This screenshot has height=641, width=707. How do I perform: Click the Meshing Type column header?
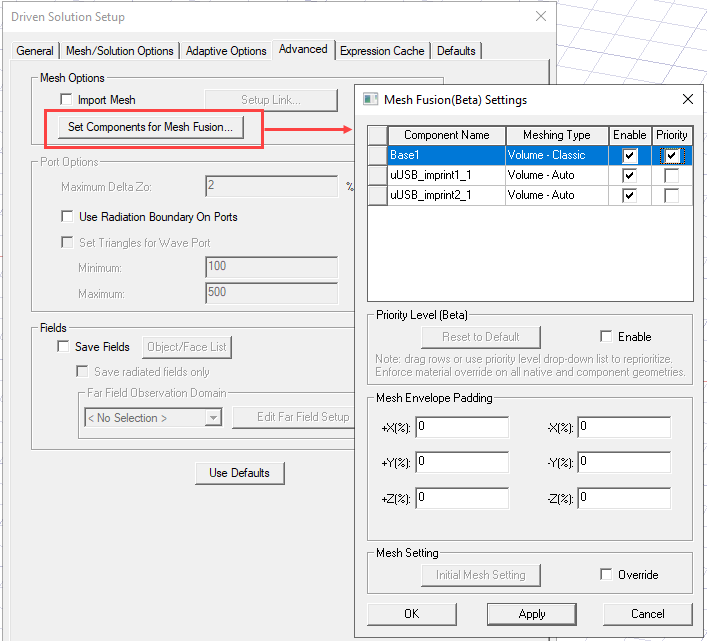pos(557,135)
